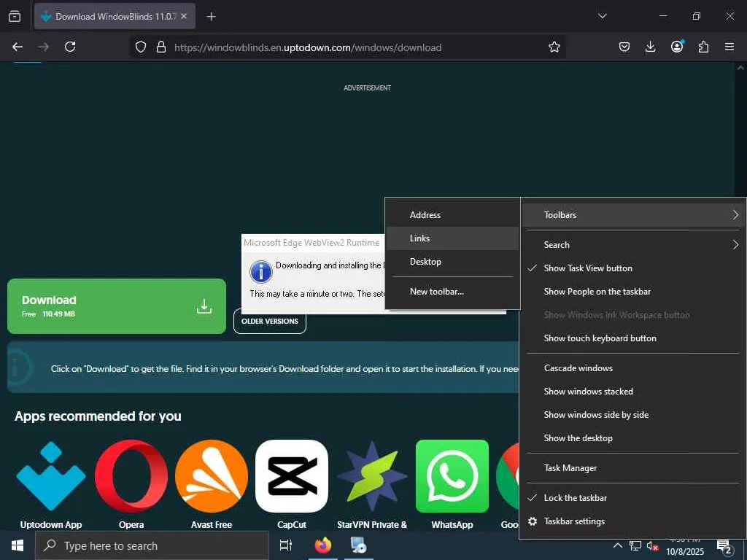Open the Firefox hamburger menu
The width and height of the screenshot is (747, 560).
729,47
